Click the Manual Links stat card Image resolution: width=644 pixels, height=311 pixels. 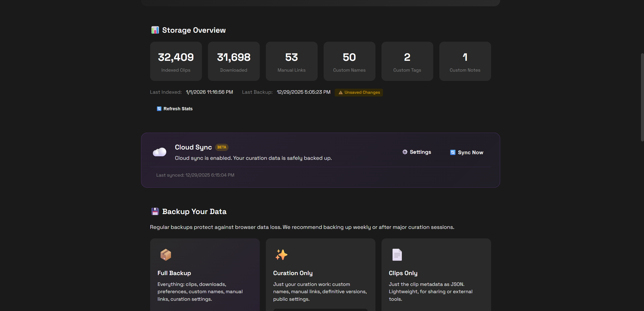coord(291,61)
